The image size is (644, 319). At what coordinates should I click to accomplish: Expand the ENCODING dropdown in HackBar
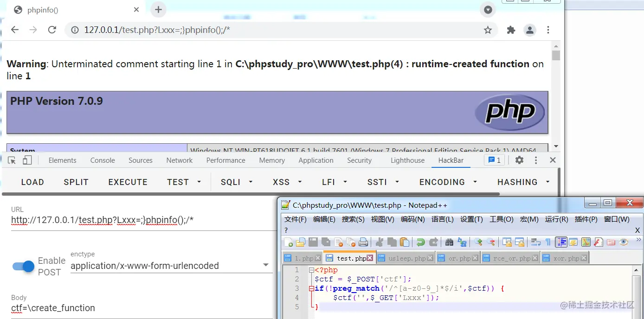[x=475, y=182]
